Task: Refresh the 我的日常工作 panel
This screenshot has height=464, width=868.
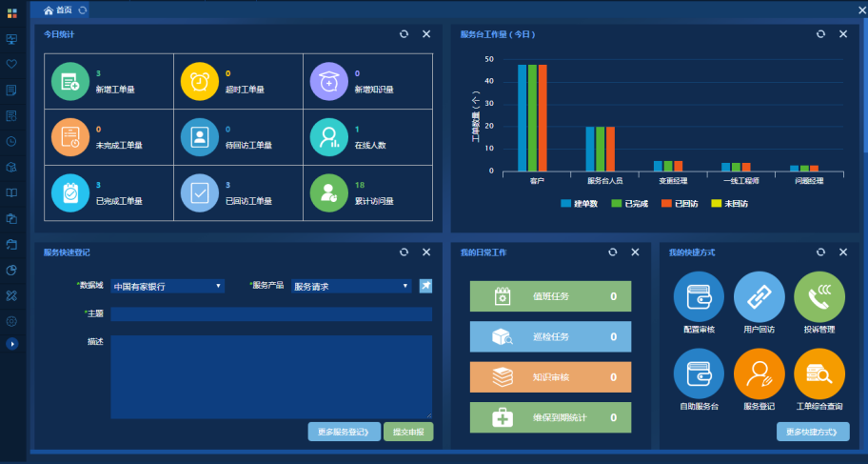Action: click(612, 252)
